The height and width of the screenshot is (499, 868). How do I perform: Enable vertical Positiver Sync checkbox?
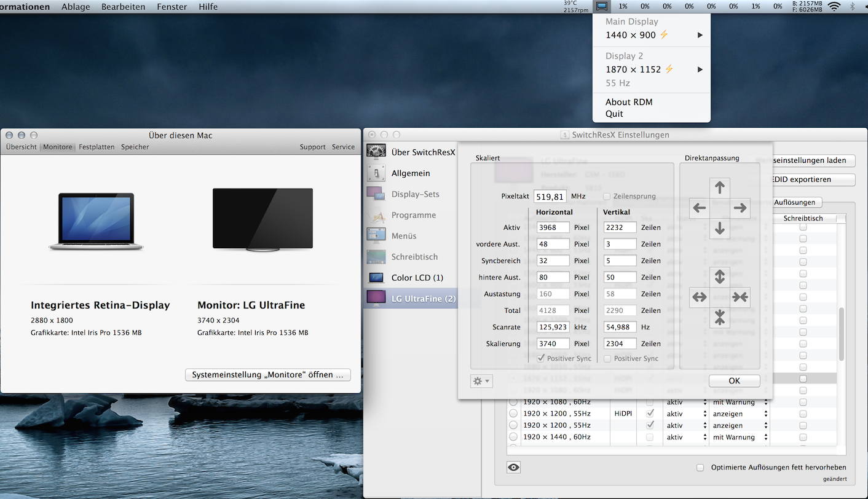coord(607,358)
